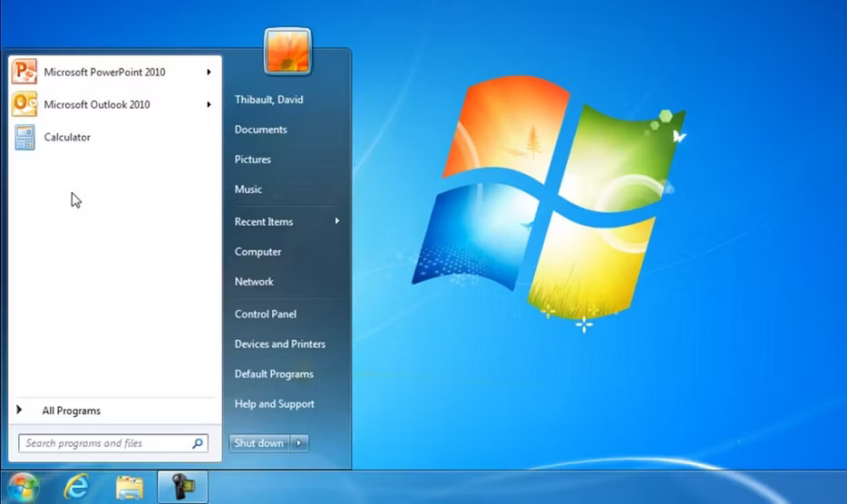This screenshot has width=847, height=504.
Task: Expand Outlook 2010 jump list arrow
Action: point(209,104)
